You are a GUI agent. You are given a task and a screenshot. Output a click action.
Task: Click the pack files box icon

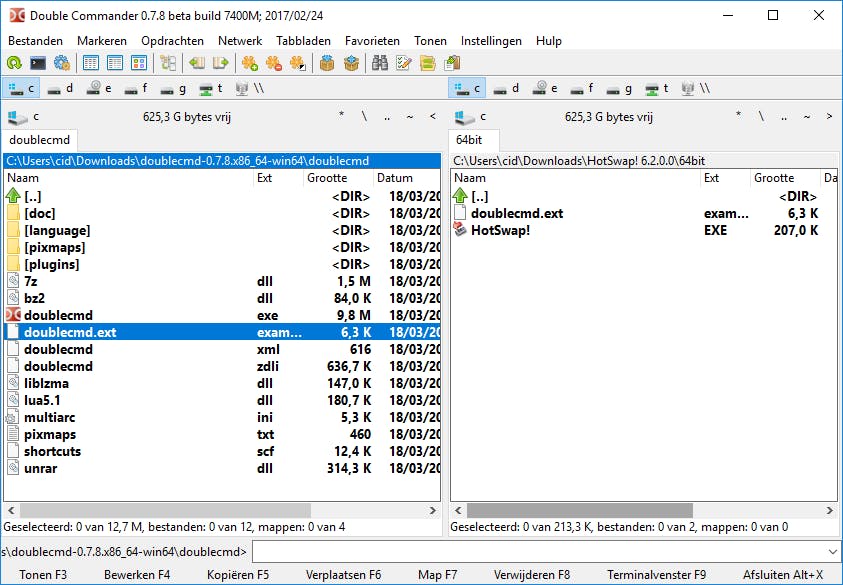coord(327,63)
